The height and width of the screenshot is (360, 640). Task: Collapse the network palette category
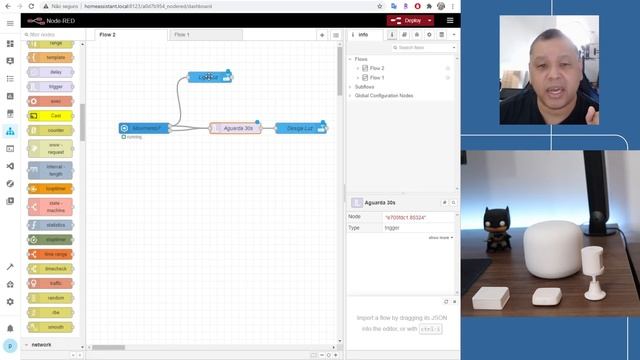(x=41, y=345)
